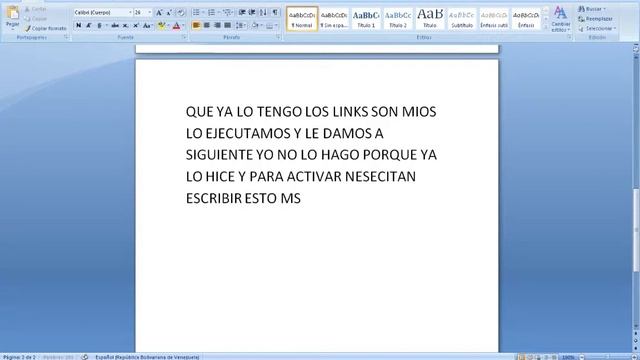640x360 pixels.
Task: Click the vertical scrollbar thumb
Action: tap(636, 231)
